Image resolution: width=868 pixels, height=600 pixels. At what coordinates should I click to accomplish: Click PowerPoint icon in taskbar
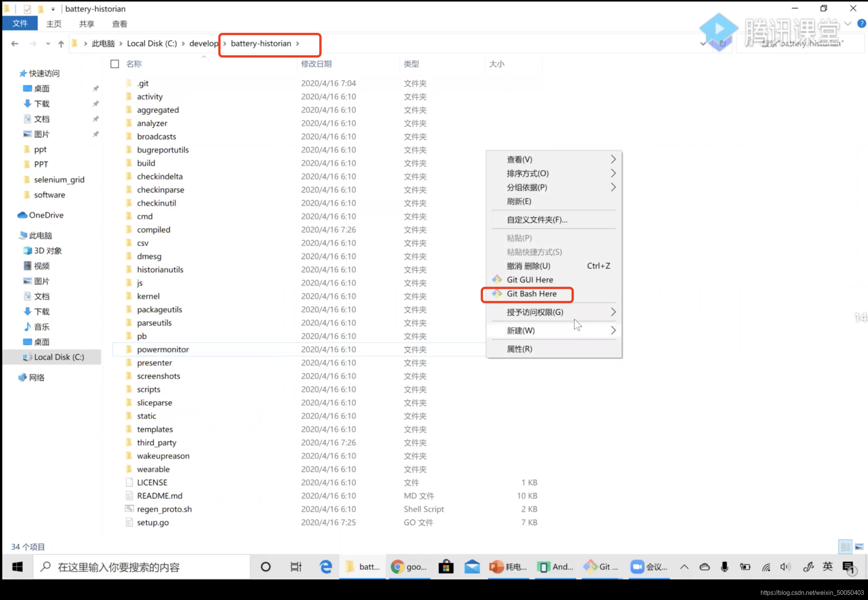coord(496,567)
